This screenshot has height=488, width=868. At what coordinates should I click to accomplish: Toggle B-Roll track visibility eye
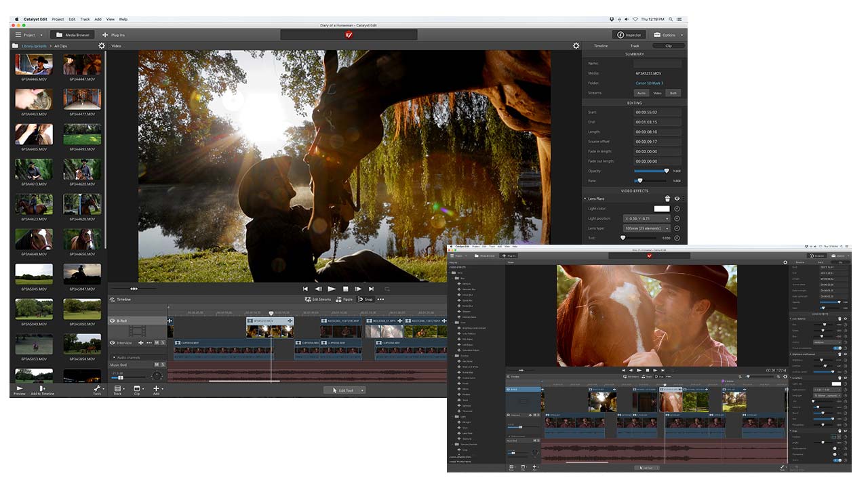pyautogui.click(x=113, y=321)
